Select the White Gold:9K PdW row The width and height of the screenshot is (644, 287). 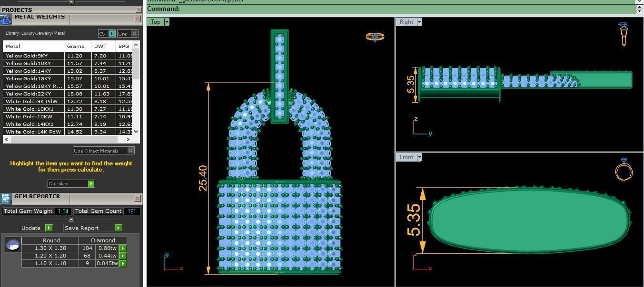[x=68, y=101]
